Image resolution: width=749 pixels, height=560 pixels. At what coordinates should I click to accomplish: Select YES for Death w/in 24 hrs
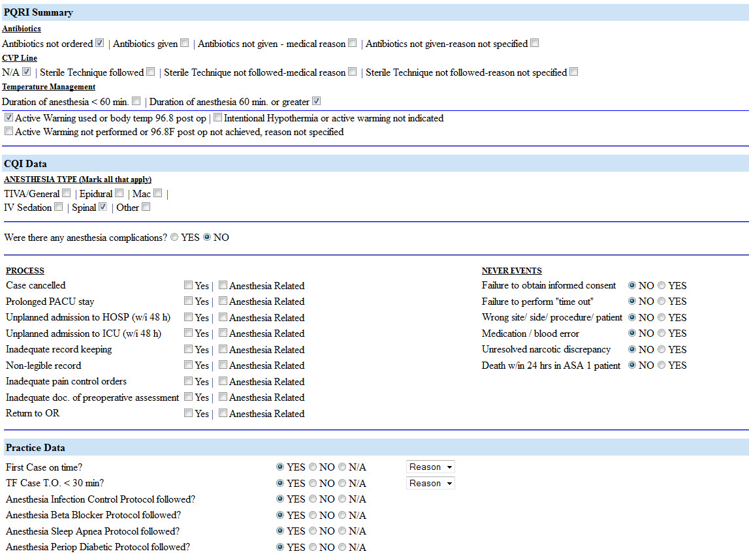tap(661, 366)
